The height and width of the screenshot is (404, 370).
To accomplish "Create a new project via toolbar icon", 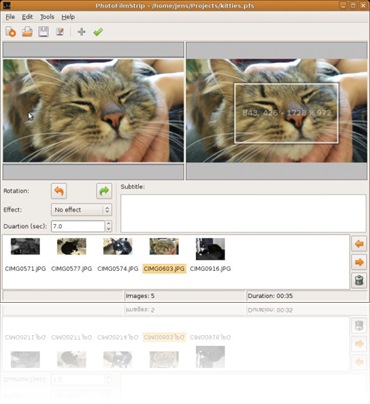I will coord(11,32).
